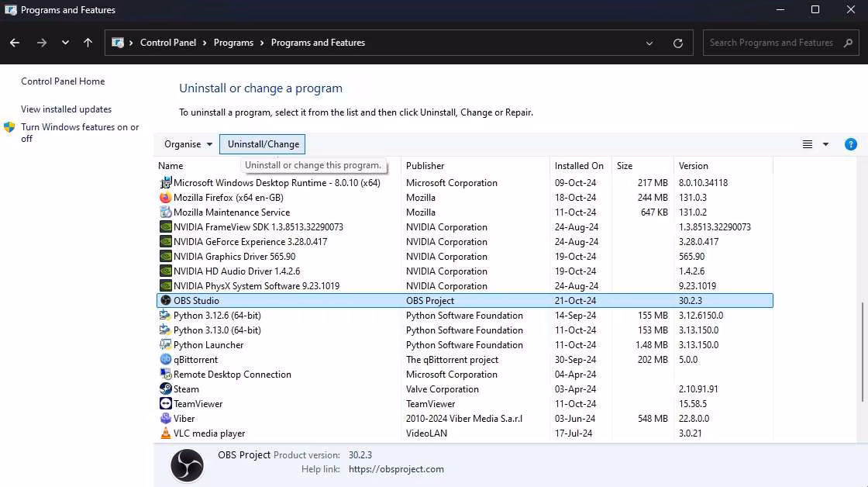Click the view layout icon
868x487 pixels.
point(807,144)
